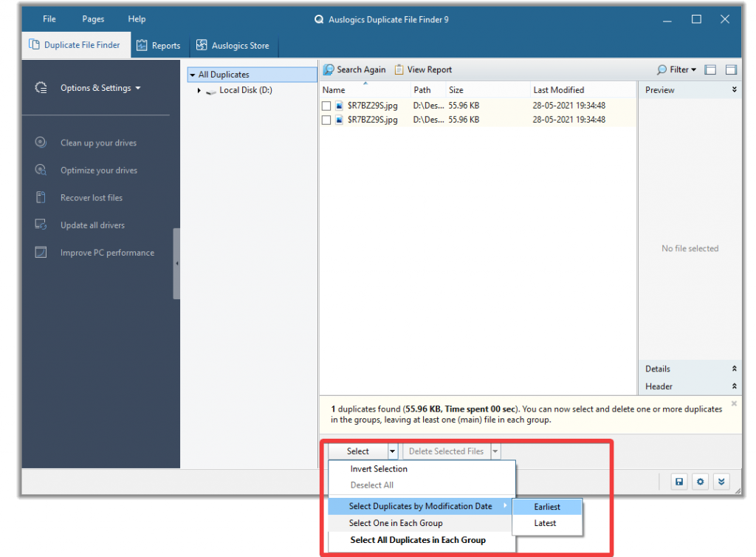Click the View Report button
Viewport: 756px width, 557px height.
click(x=423, y=69)
